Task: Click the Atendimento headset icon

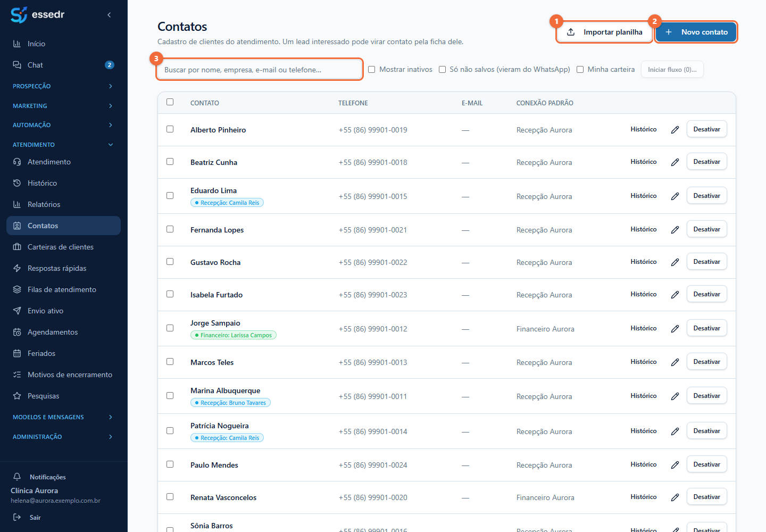Action: [17, 162]
